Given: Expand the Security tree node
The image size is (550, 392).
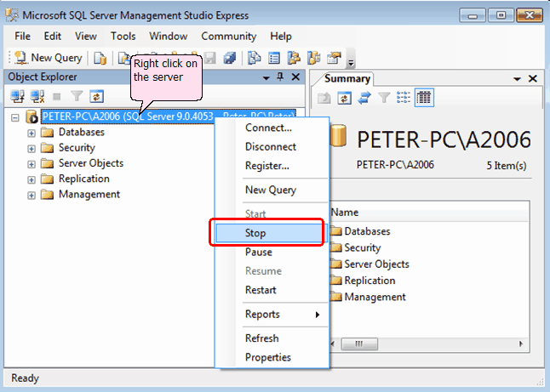Looking at the screenshot, I should click(32, 149).
